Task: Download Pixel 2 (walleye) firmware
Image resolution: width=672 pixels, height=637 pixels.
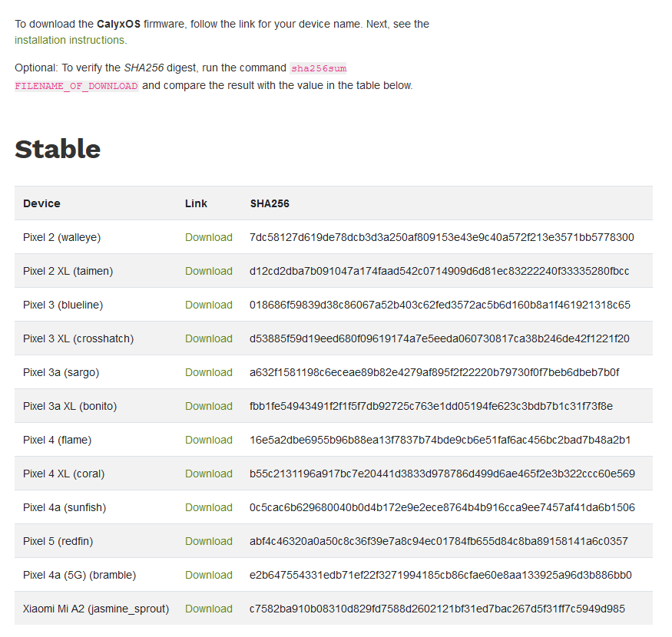Action: point(208,237)
